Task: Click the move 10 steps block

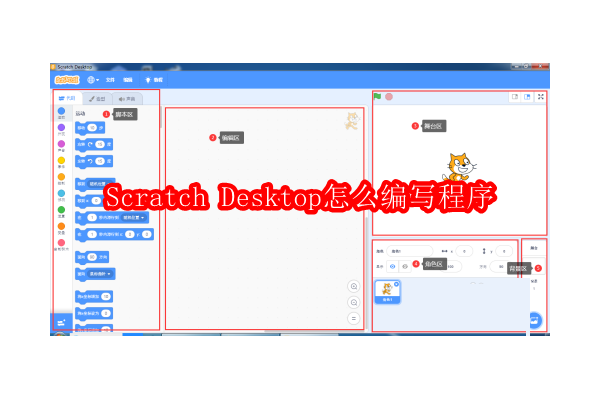Action: pos(90,128)
